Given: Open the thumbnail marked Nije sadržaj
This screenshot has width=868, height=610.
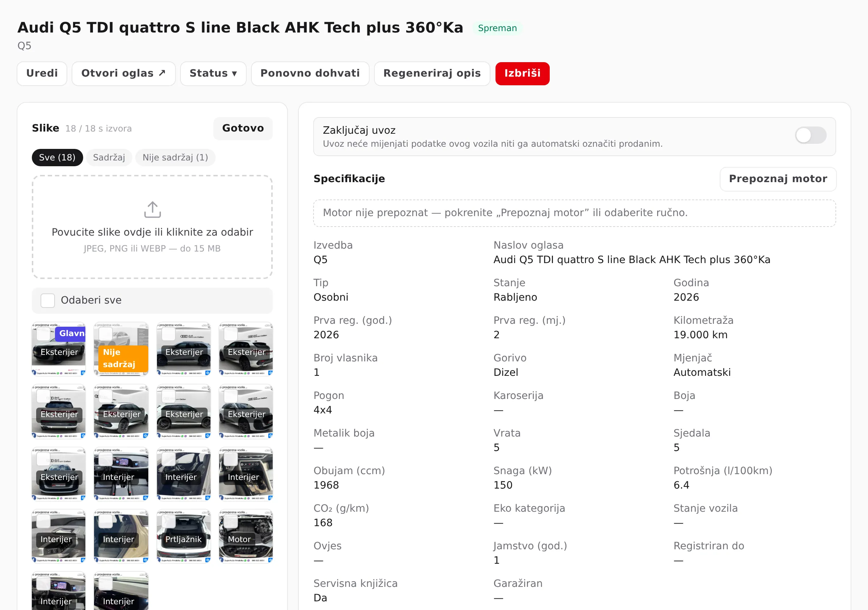Looking at the screenshot, I should pyautogui.click(x=122, y=349).
